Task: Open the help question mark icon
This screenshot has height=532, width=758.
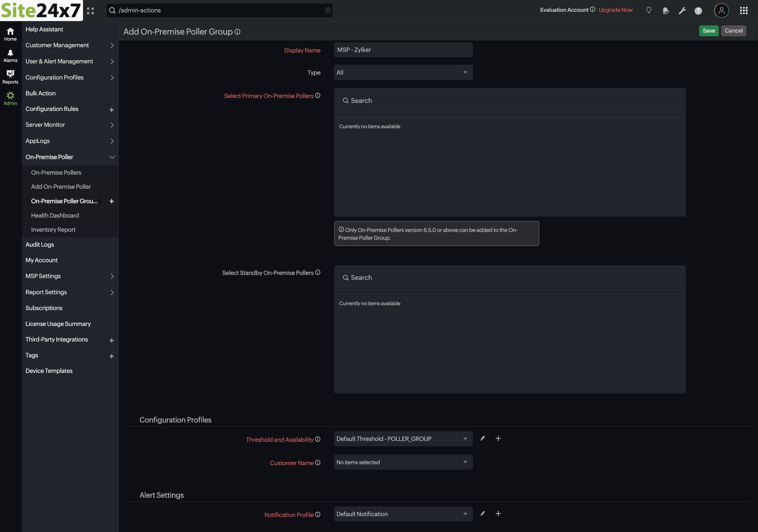Action: pyautogui.click(x=698, y=10)
